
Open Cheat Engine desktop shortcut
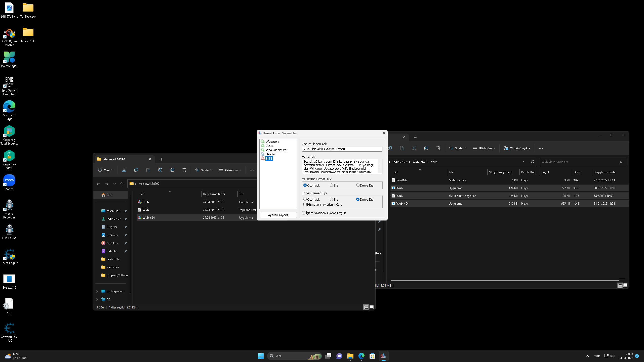[9, 256]
